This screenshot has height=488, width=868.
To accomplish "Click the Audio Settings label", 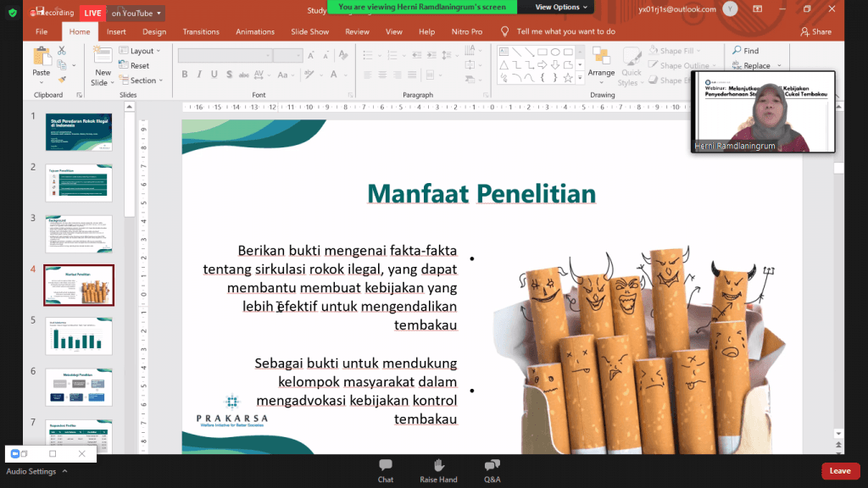I will tap(31, 471).
